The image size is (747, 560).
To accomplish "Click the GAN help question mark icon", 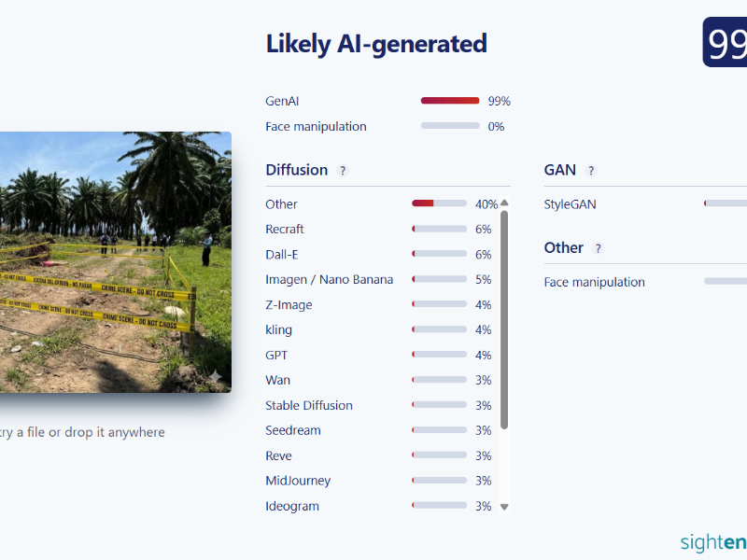I will pyautogui.click(x=591, y=171).
